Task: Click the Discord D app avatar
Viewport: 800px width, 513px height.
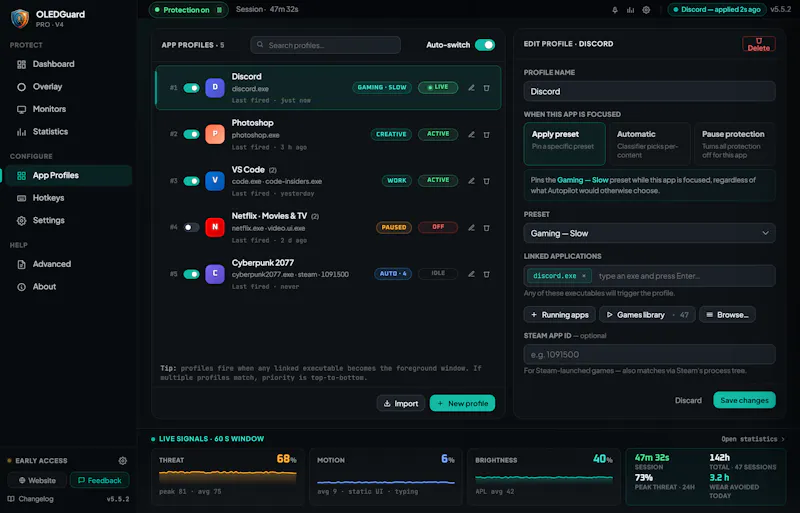Action: 215,87
